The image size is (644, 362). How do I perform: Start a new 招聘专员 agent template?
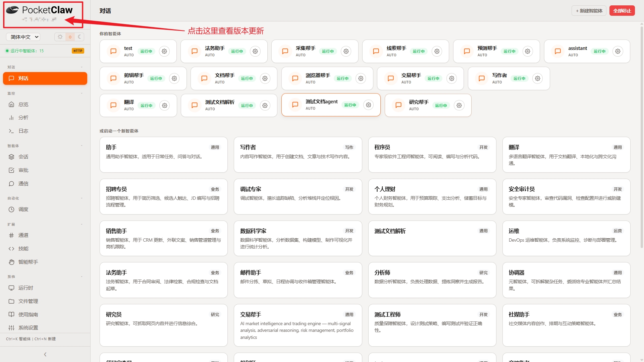tap(164, 196)
